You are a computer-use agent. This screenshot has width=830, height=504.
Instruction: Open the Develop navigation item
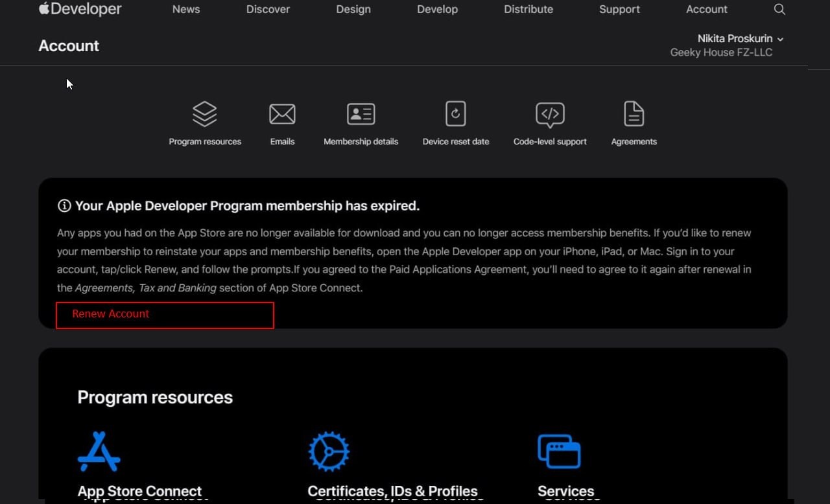437,9
